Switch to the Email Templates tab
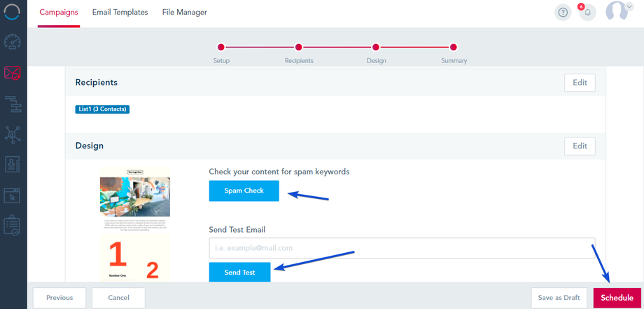 click(120, 12)
